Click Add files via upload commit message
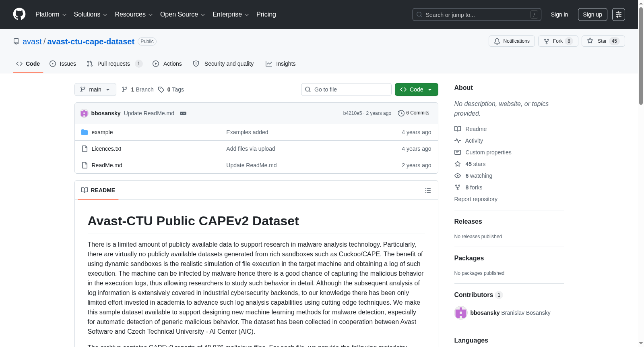The image size is (644, 347). [x=251, y=149]
